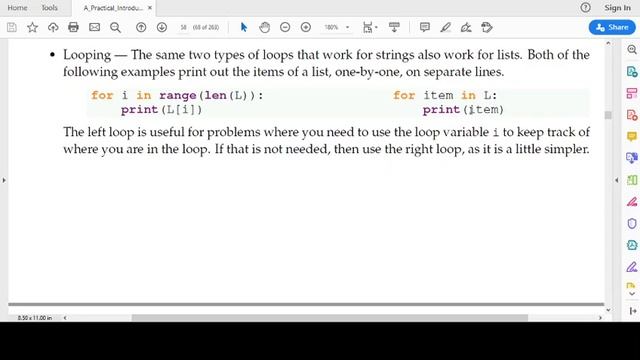Open purple pen tool in sidebar
This screenshot has height=360, width=640.
click(x=632, y=267)
